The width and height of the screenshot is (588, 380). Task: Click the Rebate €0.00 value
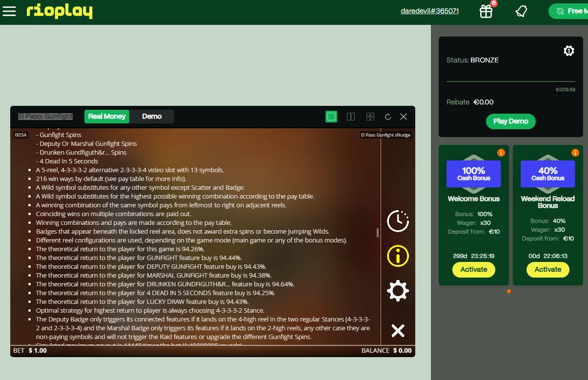pyautogui.click(x=484, y=102)
